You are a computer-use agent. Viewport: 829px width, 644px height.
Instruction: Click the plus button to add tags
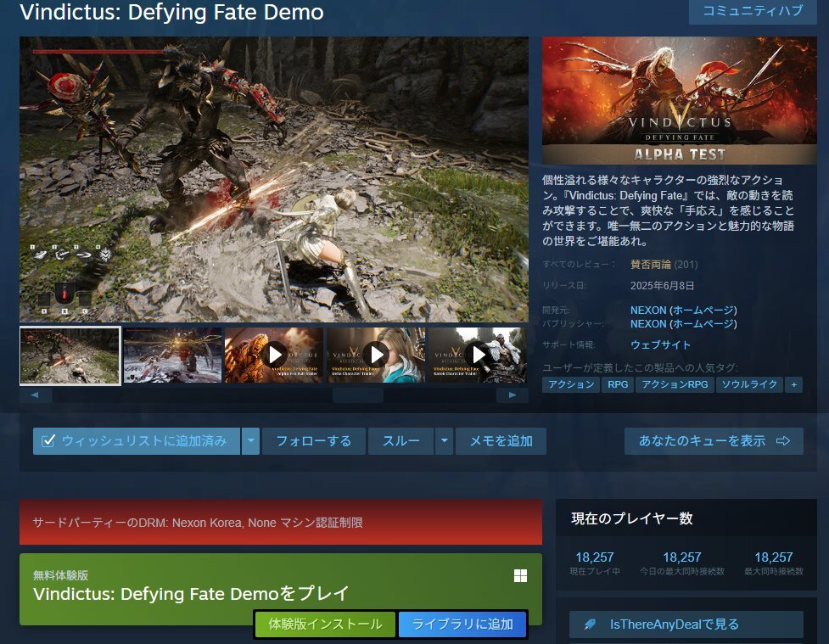[793, 384]
